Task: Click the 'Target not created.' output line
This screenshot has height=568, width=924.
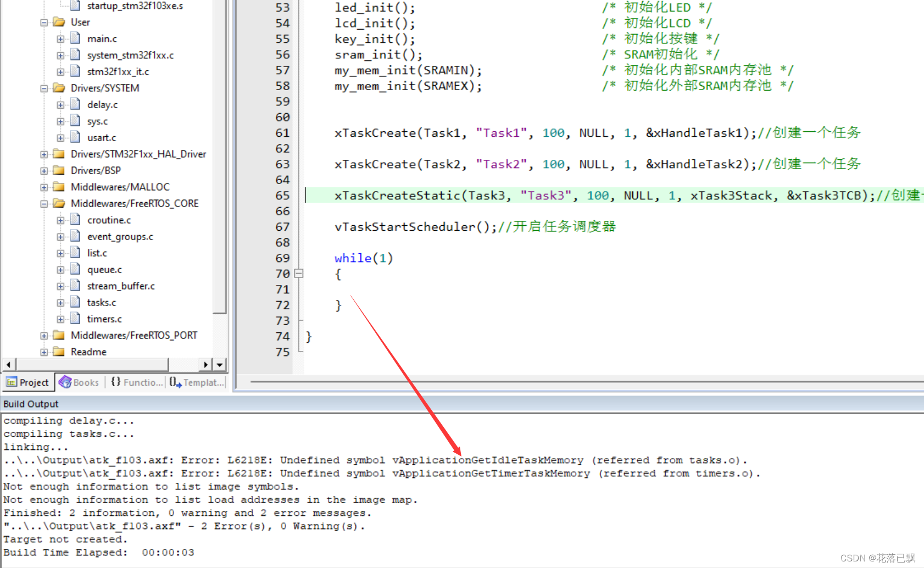Action: pos(65,539)
